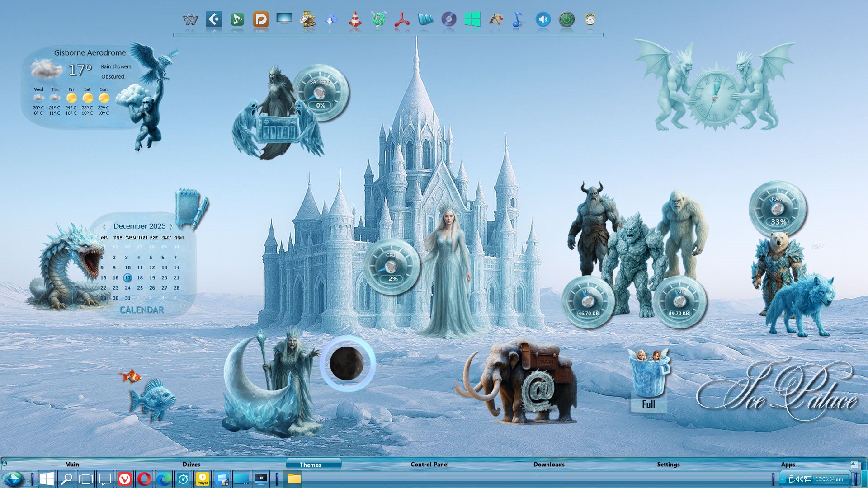This screenshot has width=868, height=488.
Task: Open the paint palette dock icon
Action: 496,19
